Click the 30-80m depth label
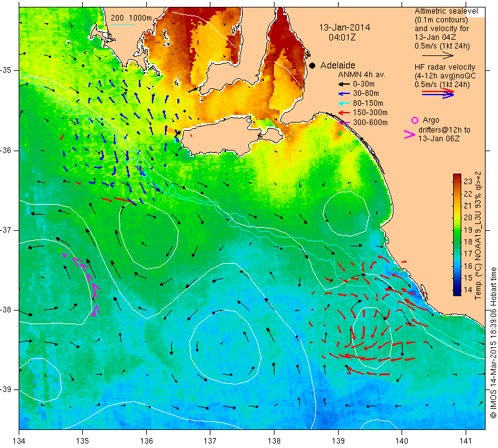Screen dimensions: 498x448 pyautogui.click(x=366, y=94)
